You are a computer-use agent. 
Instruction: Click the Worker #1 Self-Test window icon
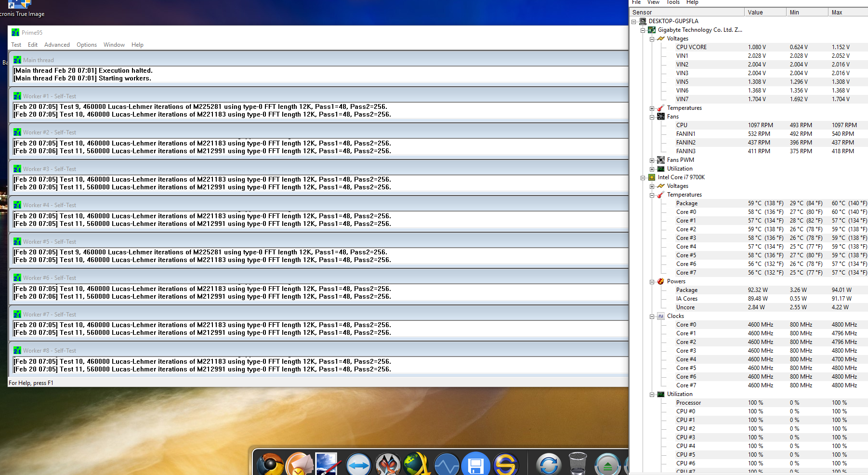click(17, 96)
